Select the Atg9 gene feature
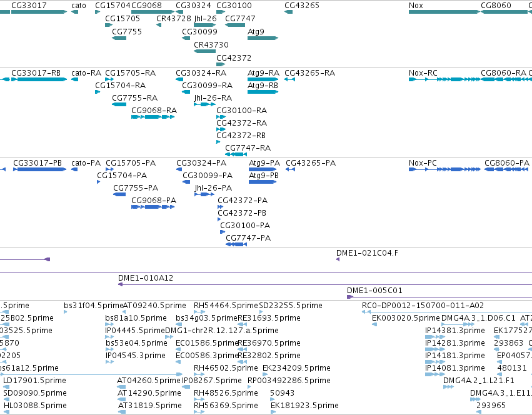 [x=263, y=38]
